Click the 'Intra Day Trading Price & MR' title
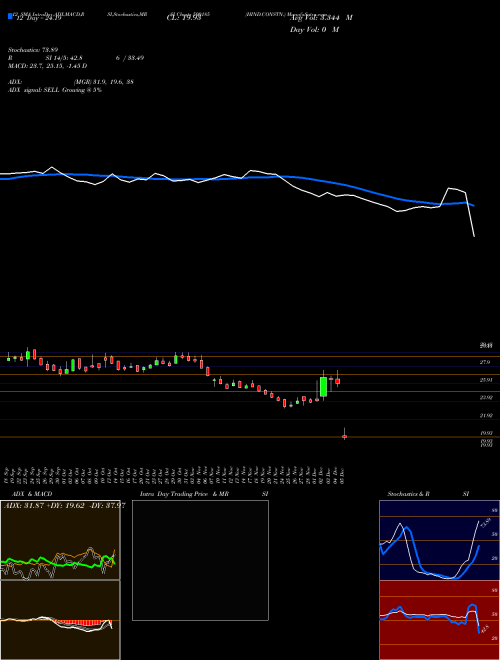This screenshot has height=660, width=500. [x=184, y=494]
